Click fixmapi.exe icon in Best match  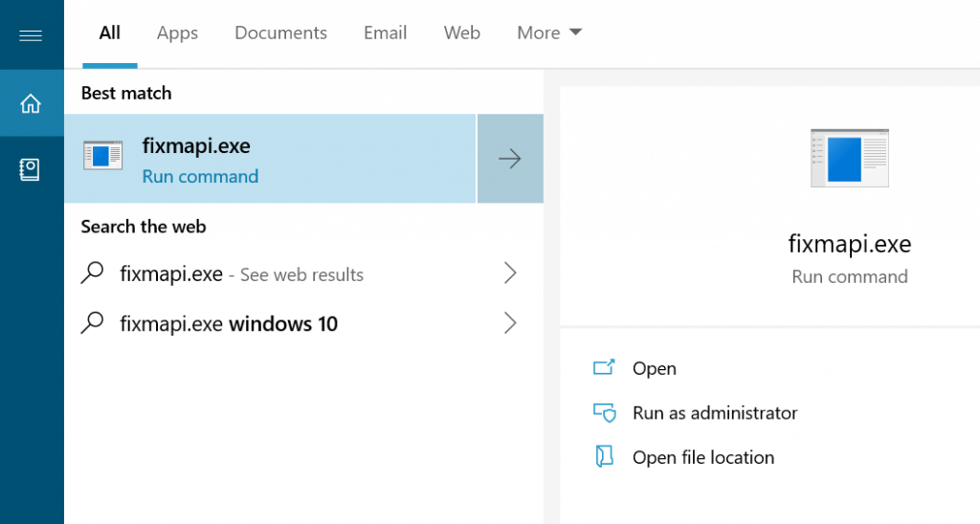pos(103,156)
